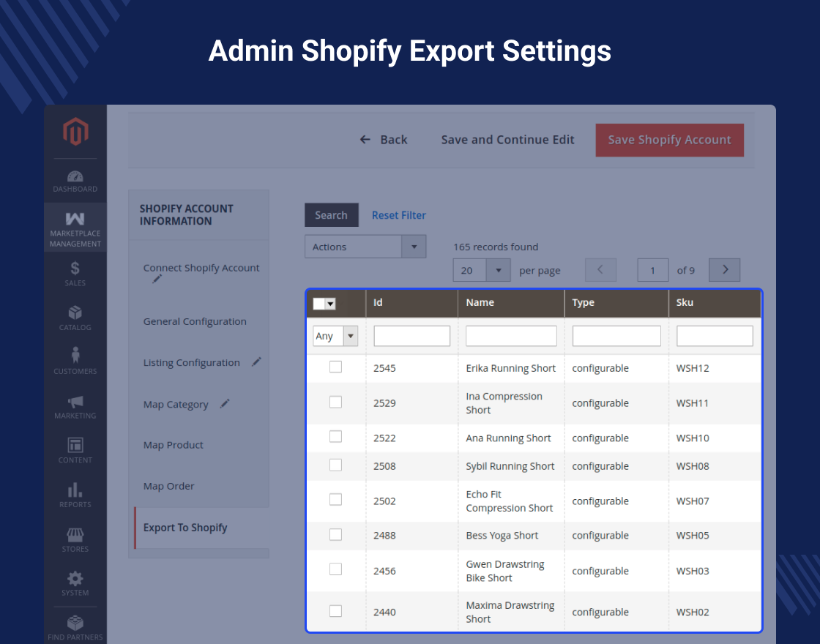Open Map Category tab
Viewport: 820px width, 644px height.
click(176, 405)
